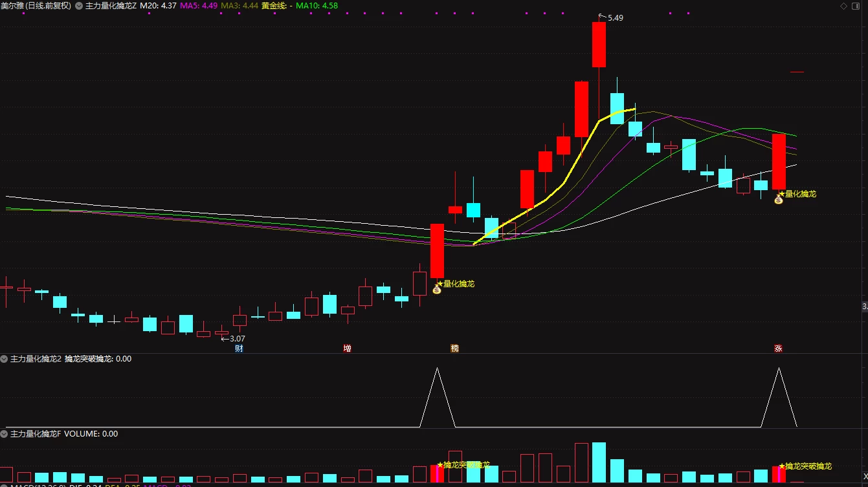The width and height of the screenshot is (868, 487).
Task: Click the tallest red candle peaking at 5.49
Action: click(x=599, y=45)
